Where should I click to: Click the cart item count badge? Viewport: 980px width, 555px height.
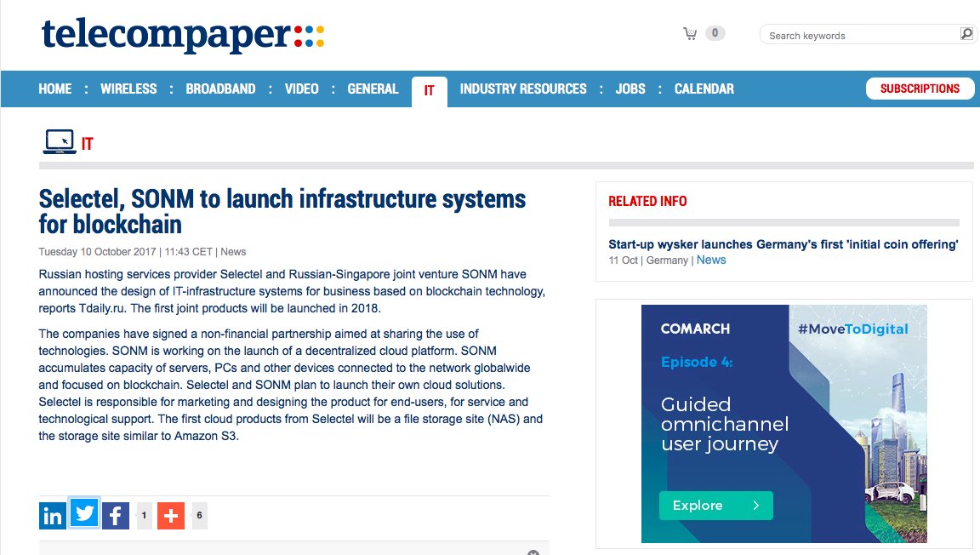(715, 33)
